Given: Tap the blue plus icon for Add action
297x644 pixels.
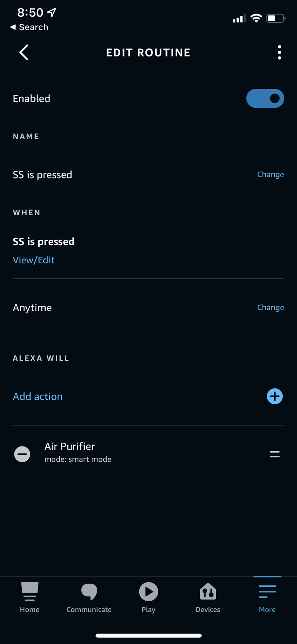Looking at the screenshot, I should coord(275,396).
